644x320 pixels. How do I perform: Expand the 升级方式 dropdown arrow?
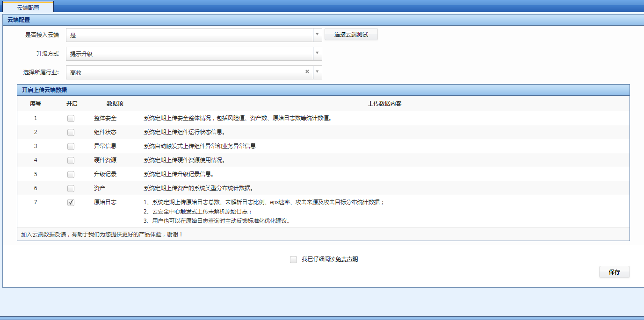318,54
